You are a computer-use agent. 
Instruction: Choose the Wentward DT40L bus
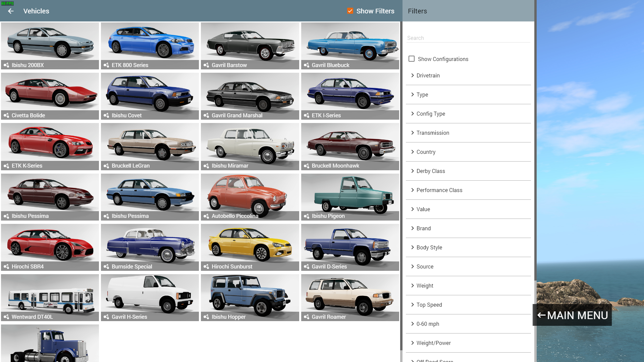click(50, 294)
